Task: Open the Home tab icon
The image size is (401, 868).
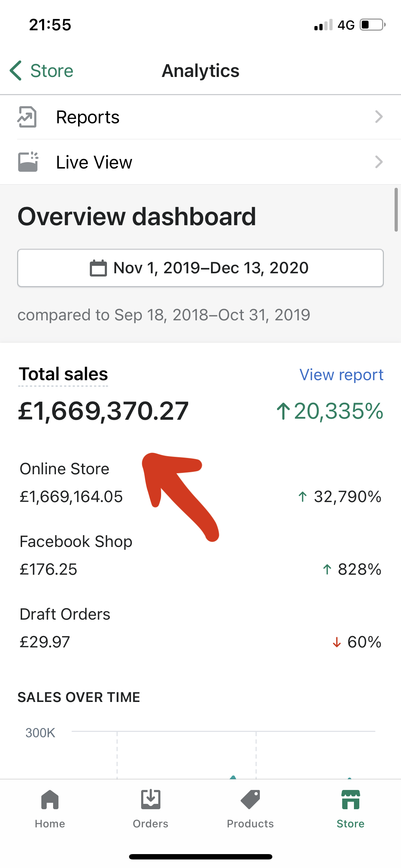Action: (50, 800)
